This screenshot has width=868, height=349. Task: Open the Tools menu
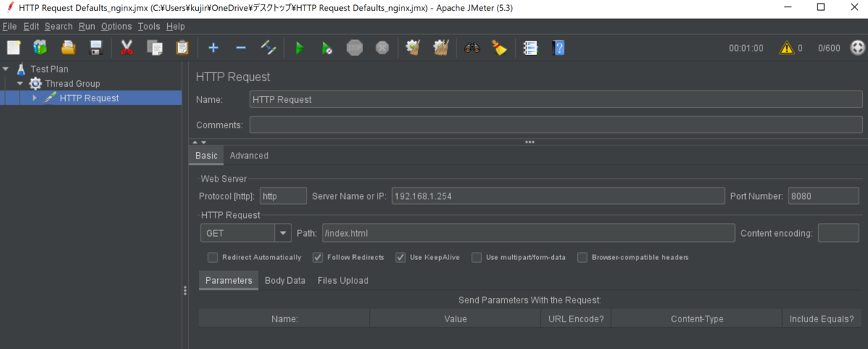click(x=149, y=26)
